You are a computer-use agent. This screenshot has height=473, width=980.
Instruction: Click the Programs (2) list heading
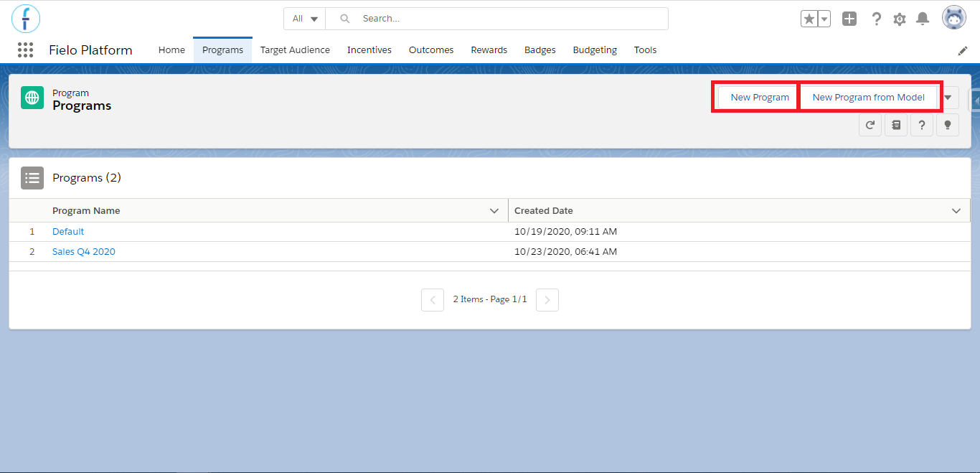87,178
